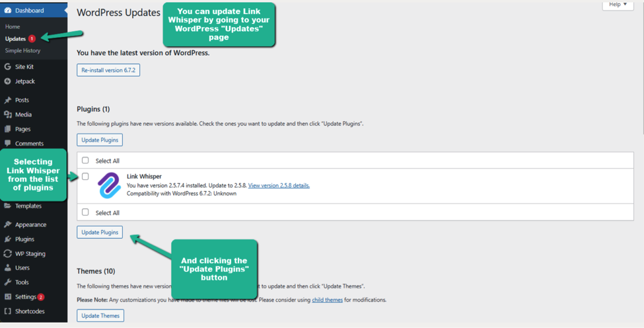Screen dimensions: 644x328
Task: Click the Themes (10) heading
Action: coord(96,271)
